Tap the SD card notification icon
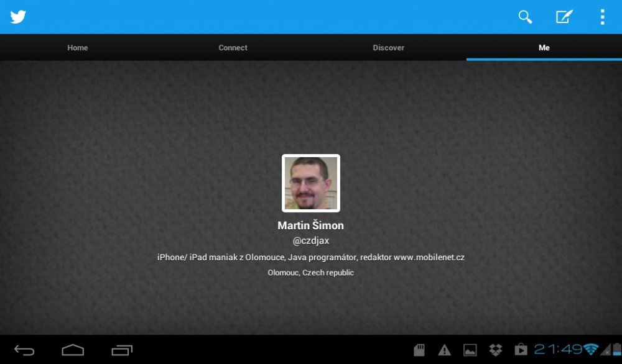 tap(419, 350)
